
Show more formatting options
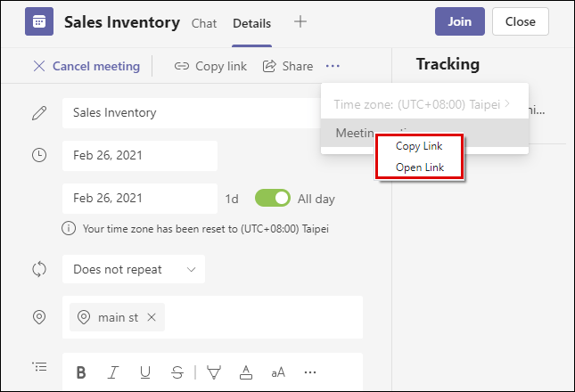tap(310, 372)
